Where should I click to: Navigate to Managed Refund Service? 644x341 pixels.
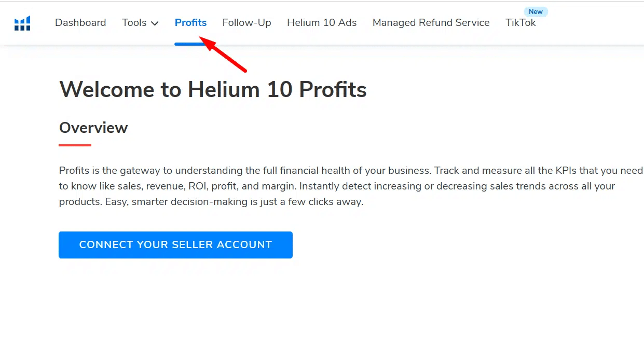431,23
